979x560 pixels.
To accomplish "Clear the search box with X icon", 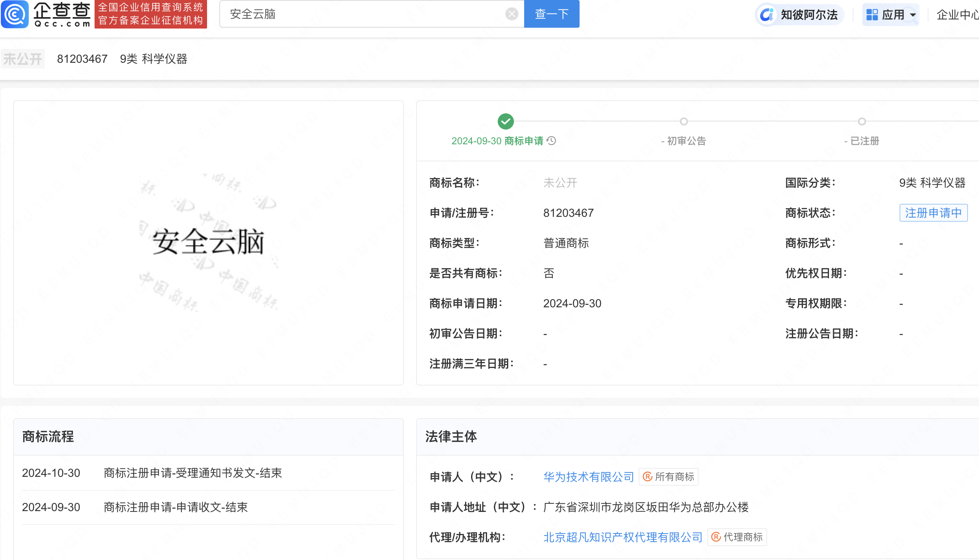I will point(512,14).
